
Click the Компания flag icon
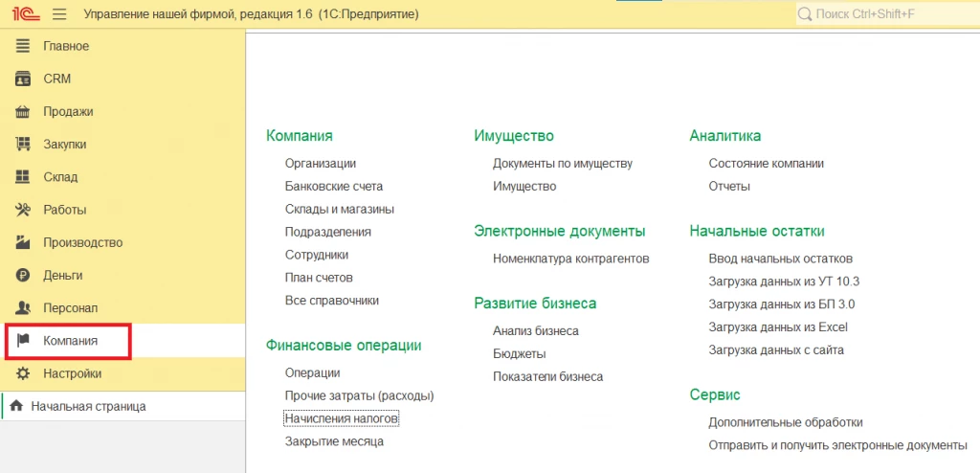tap(23, 341)
